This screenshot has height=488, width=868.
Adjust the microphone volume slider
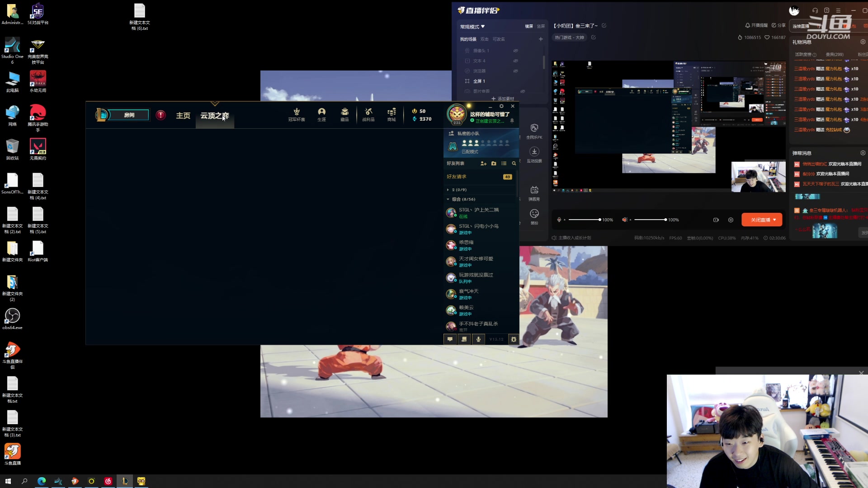tap(584, 220)
